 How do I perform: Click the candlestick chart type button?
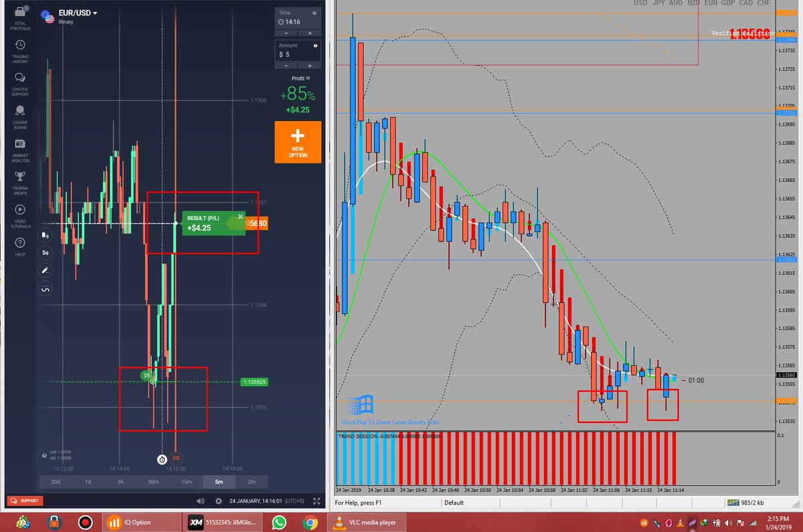tap(46, 236)
